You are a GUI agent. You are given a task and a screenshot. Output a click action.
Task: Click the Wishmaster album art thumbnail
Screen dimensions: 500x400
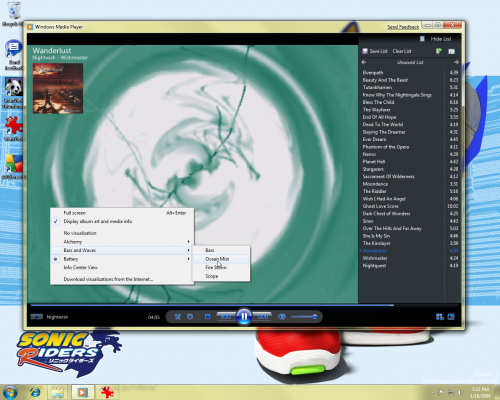[58, 88]
